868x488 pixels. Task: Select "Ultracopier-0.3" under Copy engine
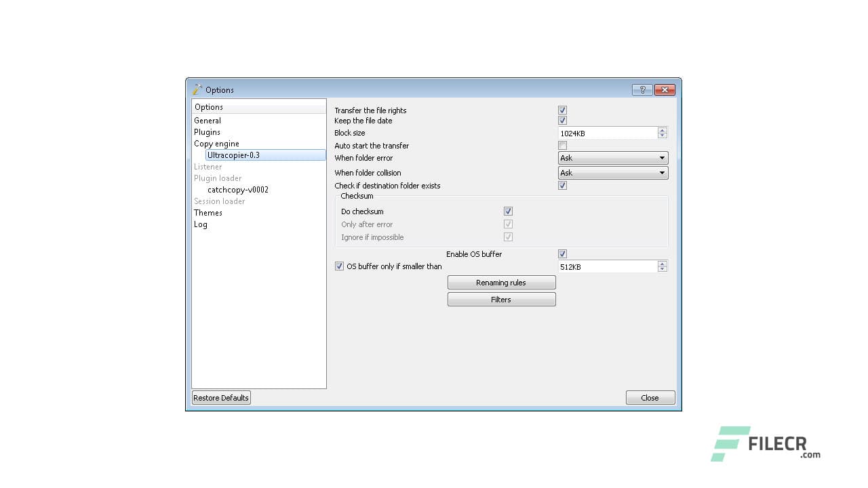tap(233, 155)
